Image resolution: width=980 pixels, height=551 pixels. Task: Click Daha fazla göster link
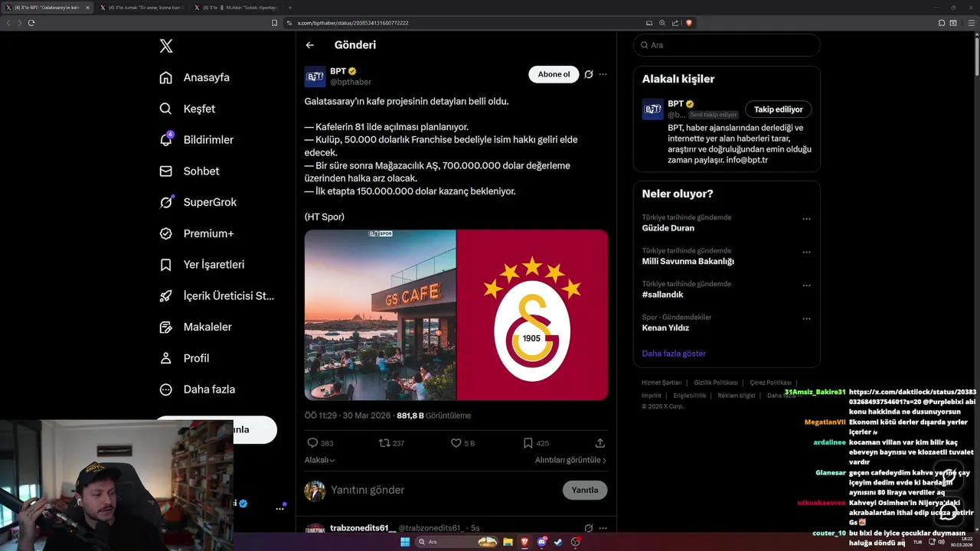pyautogui.click(x=674, y=354)
